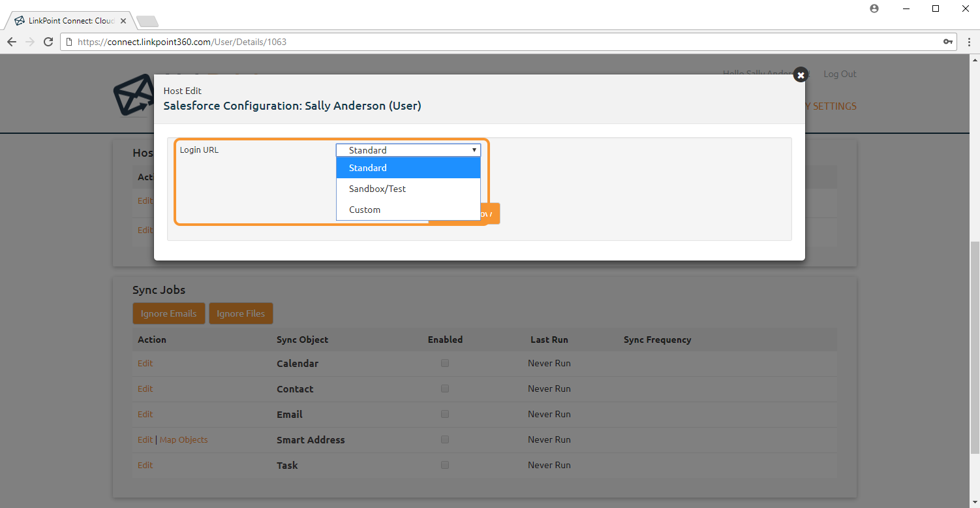
Task: Edit the Calendar sync job
Action: tap(145, 363)
